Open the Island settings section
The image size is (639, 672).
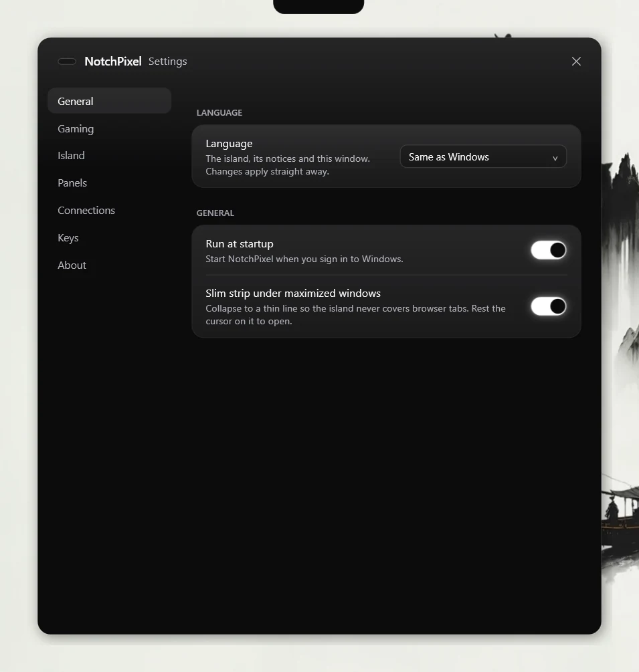pyautogui.click(x=109, y=156)
